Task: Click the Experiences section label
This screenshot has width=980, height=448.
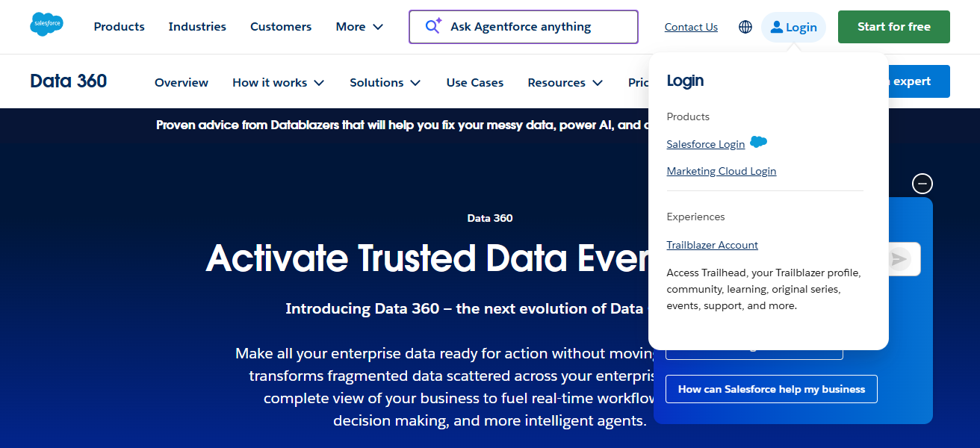Action: [x=695, y=217]
